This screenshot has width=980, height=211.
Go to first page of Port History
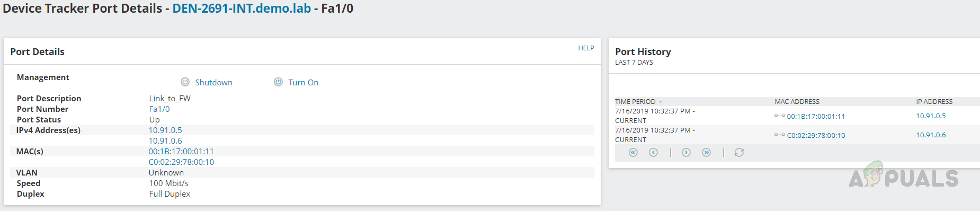tap(633, 152)
